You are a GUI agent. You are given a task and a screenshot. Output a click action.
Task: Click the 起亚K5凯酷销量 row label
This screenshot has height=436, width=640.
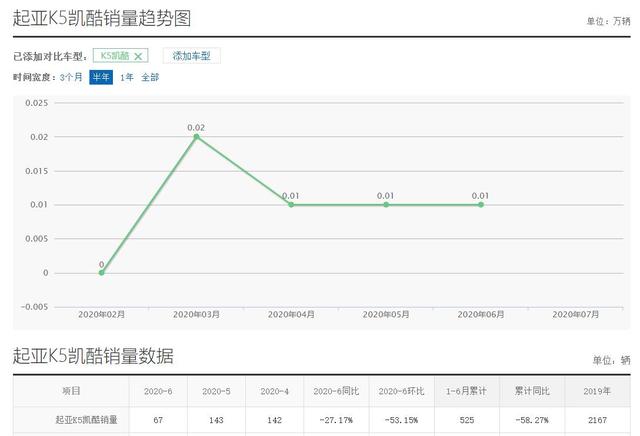coord(87,420)
